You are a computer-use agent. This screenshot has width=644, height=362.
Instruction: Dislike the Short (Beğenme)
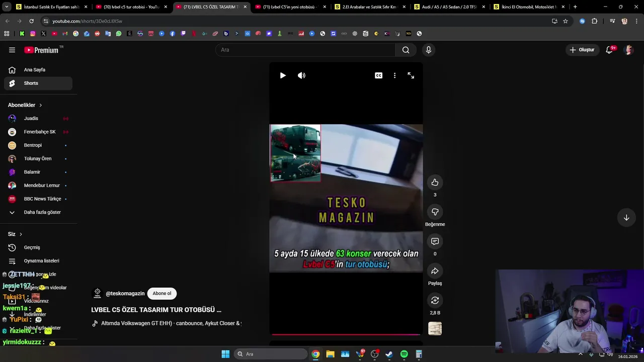tap(435, 212)
